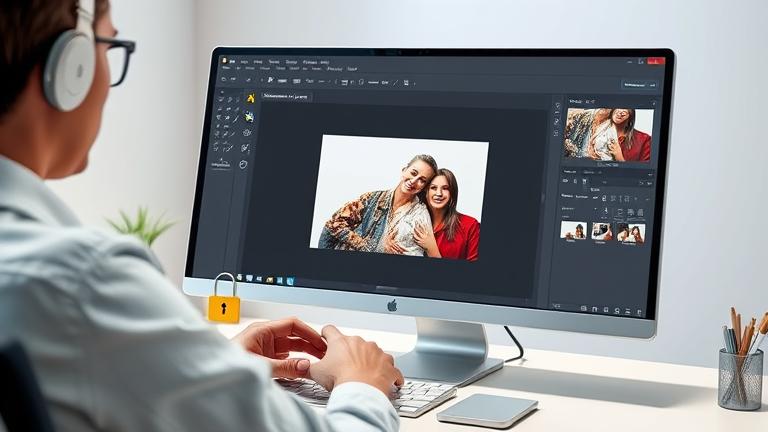
Task: Select the checkmark pen icon in the tool panel
Action: tap(245, 147)
